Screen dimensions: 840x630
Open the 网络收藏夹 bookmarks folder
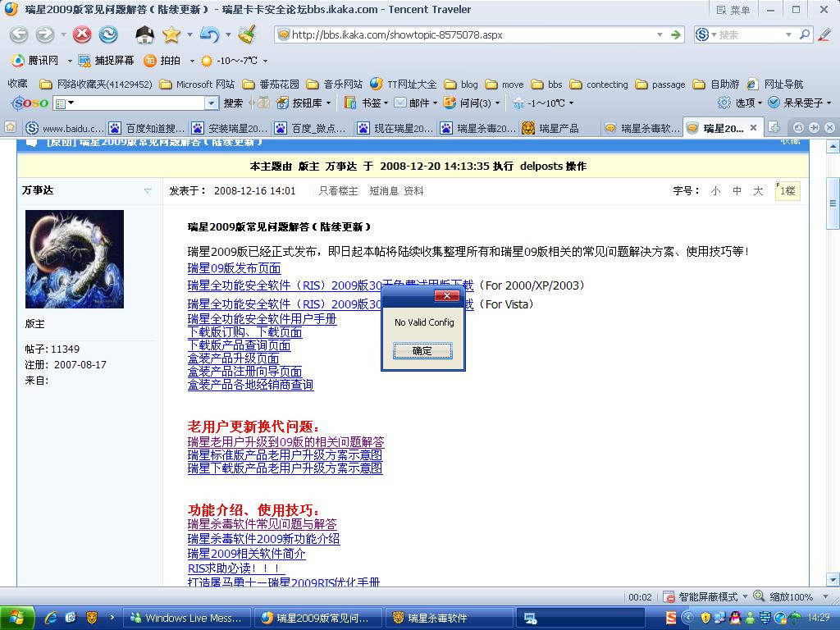[x=97, y=84]
